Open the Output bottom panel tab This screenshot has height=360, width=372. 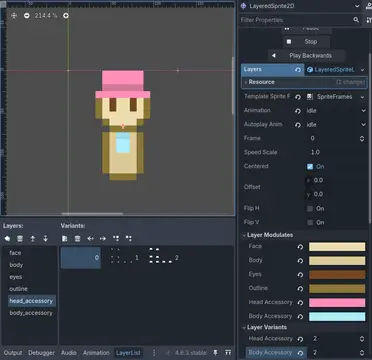13,353
